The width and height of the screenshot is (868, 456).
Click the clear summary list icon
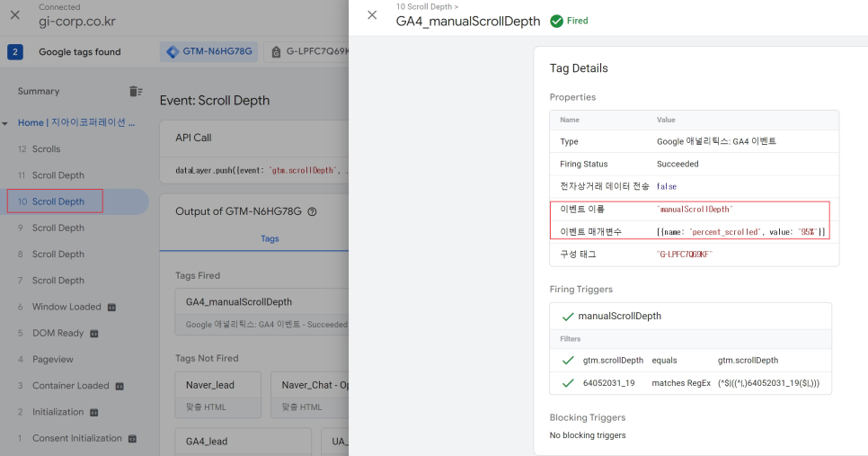[x=136, y=91]
